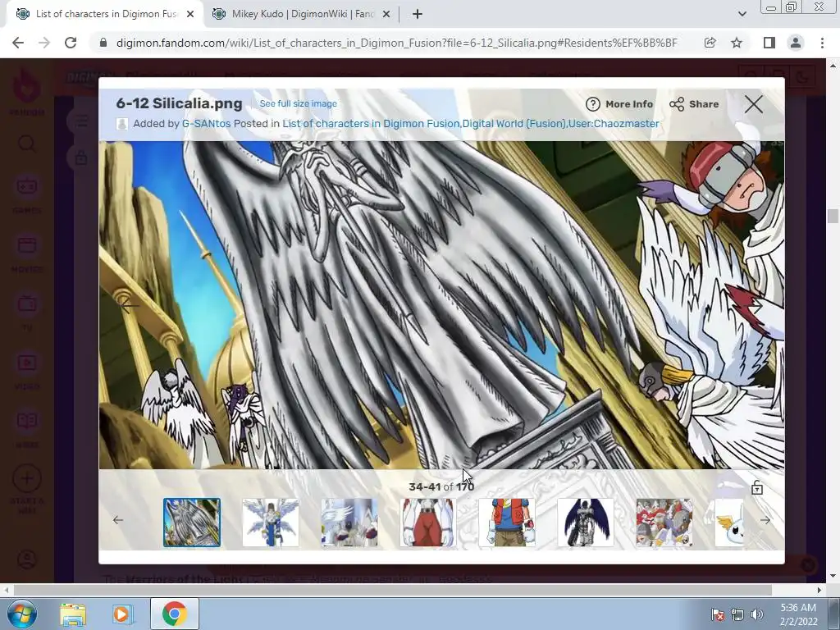
Task: Open Movies in Fandom sidebar
Action: pyautogui.click(x=27, y=253)
